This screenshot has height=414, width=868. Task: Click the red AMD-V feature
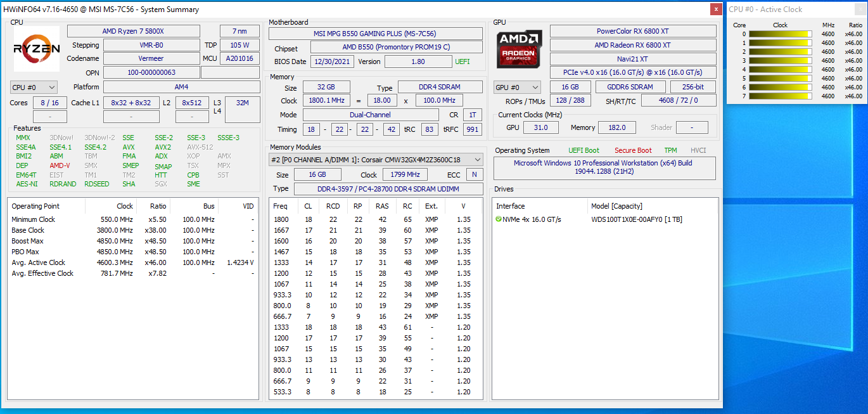pos(60,165)
